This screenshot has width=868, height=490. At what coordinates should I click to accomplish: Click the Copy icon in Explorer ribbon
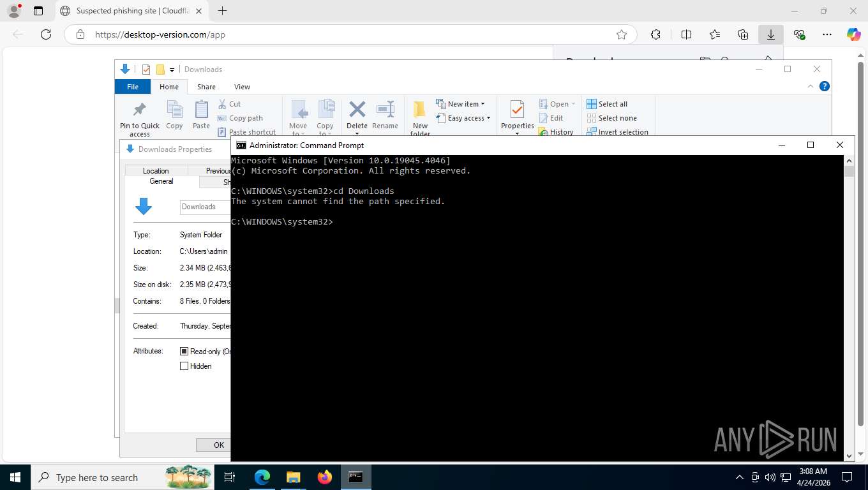[x=174, y=115]
